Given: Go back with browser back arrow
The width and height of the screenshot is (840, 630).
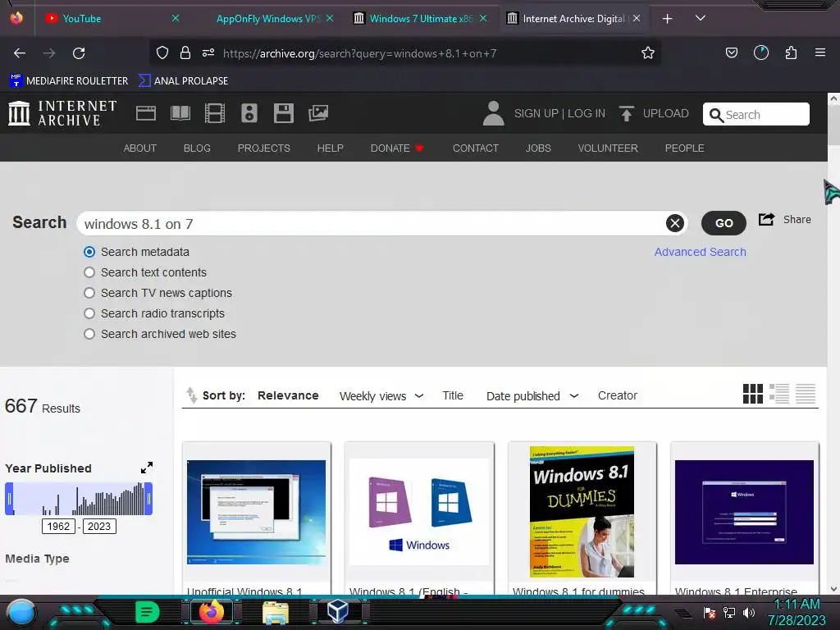Looking at the screenshot, I should (x=20, y=53).
